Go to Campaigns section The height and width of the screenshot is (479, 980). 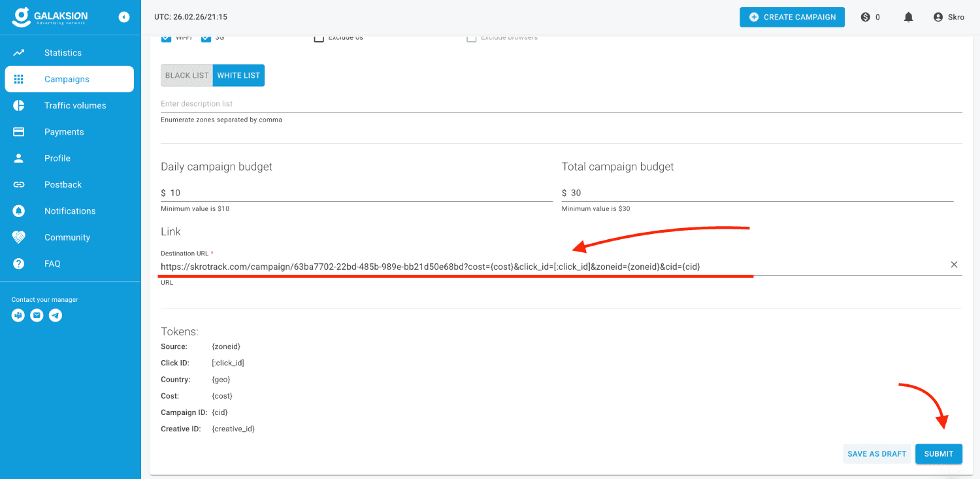coord(69,79)
